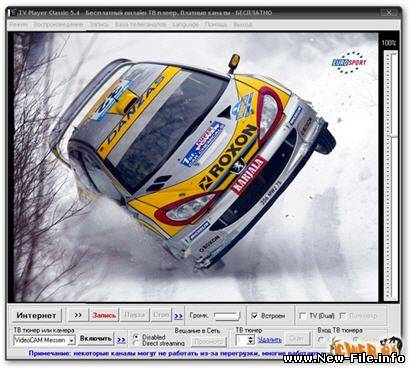Adjust the Громк volume slider
410x368 pixels.
(x=227, y=316)
